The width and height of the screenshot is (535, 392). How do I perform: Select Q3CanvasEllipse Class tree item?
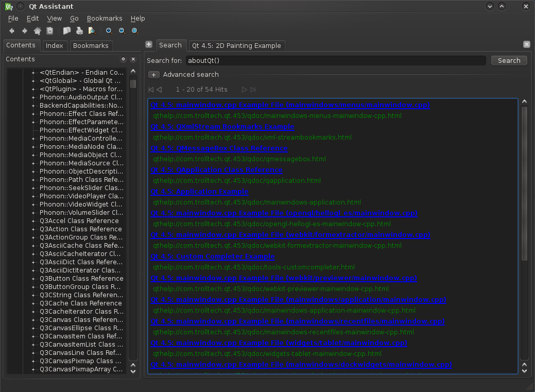coord(81,328)
